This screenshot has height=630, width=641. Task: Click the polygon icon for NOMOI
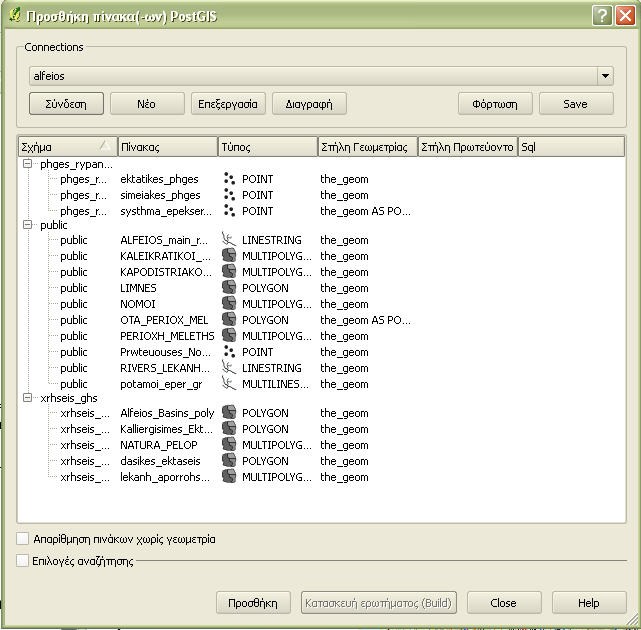pyautogui.click(x=229, y=303)
